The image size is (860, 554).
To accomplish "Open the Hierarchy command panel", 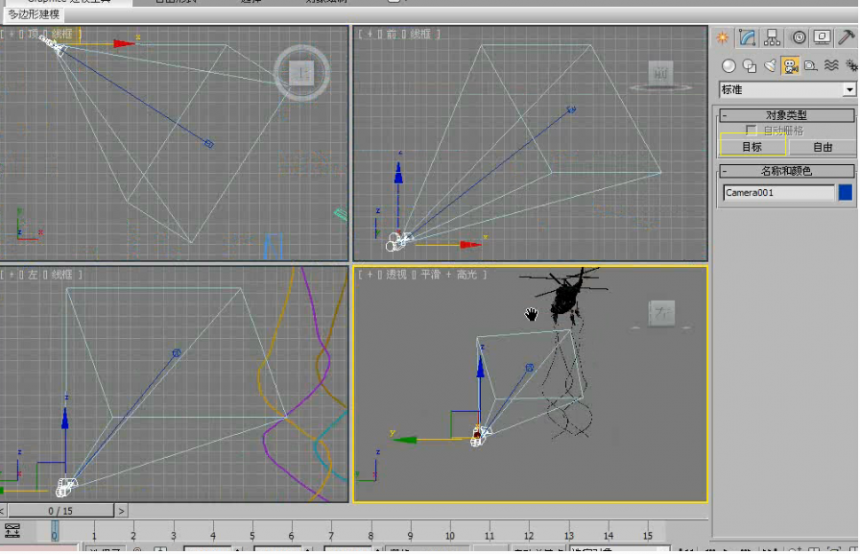I will (x=772, y=37).
